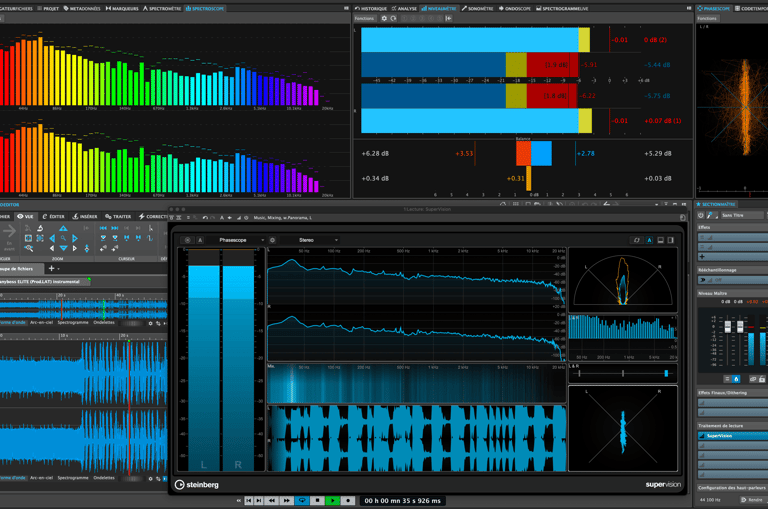The image size is (768, 509).
Task: Switch to the Spectromètre tab
Action: 162,8
